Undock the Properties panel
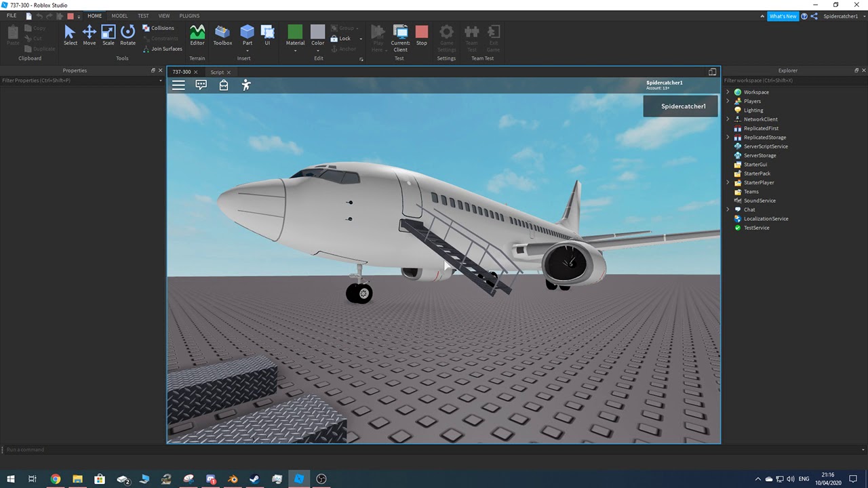This screenshot has width=868, height=488. (153, 70)
